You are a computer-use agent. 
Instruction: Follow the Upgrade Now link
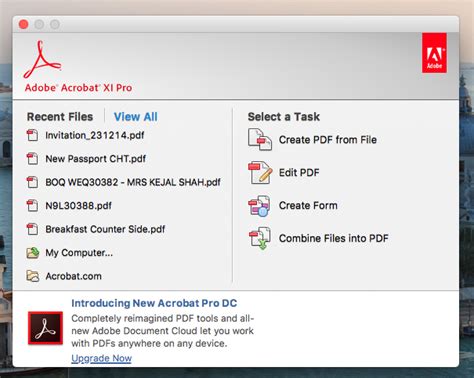click(101, 358)
